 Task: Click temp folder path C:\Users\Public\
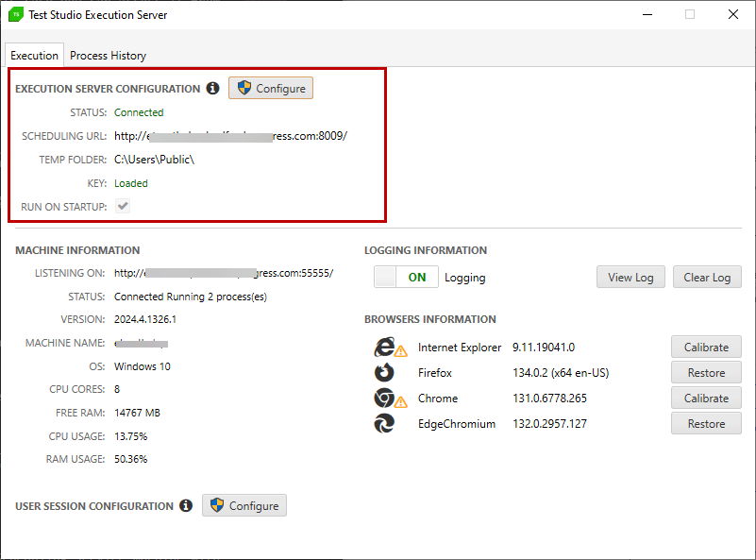tap(154, 160)
